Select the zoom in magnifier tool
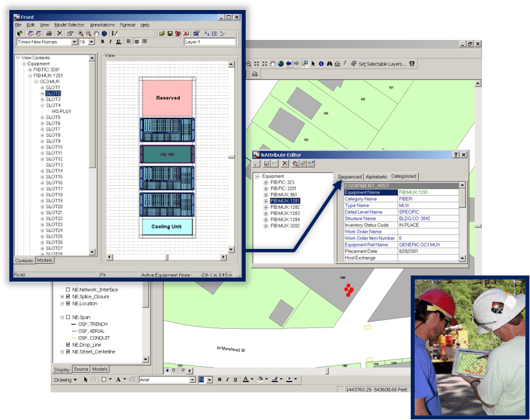This screenshot has width=530, height=420. pyautogui.click(x=81, y=33)
